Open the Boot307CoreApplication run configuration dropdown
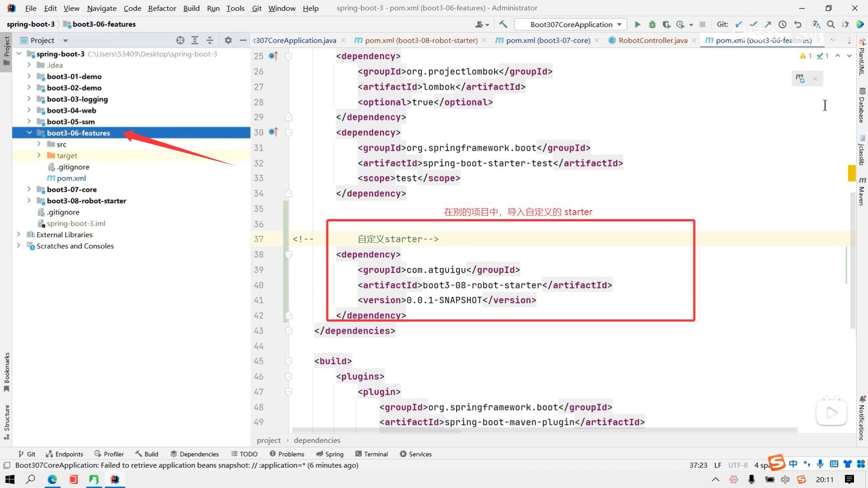The height and width of the screenshot is (488, 868). point(571,24)
